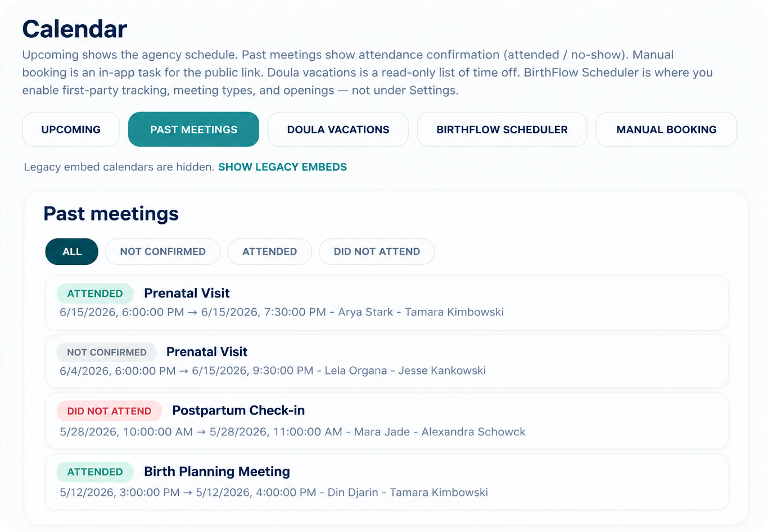Click the Prenatal Visit title for Lela Organa
The image size is (768, 532).
pyautogui.click(x=207, y=351)
